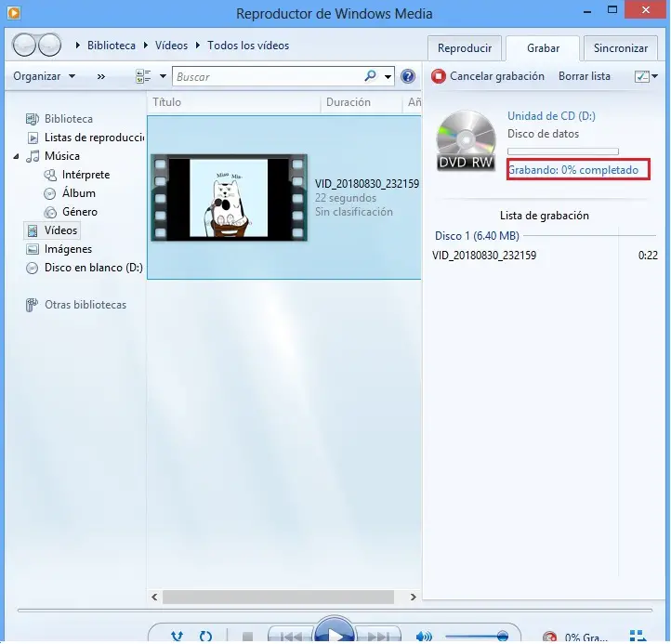
Task: Open the search options dropdown arrow
Action: 388,76
